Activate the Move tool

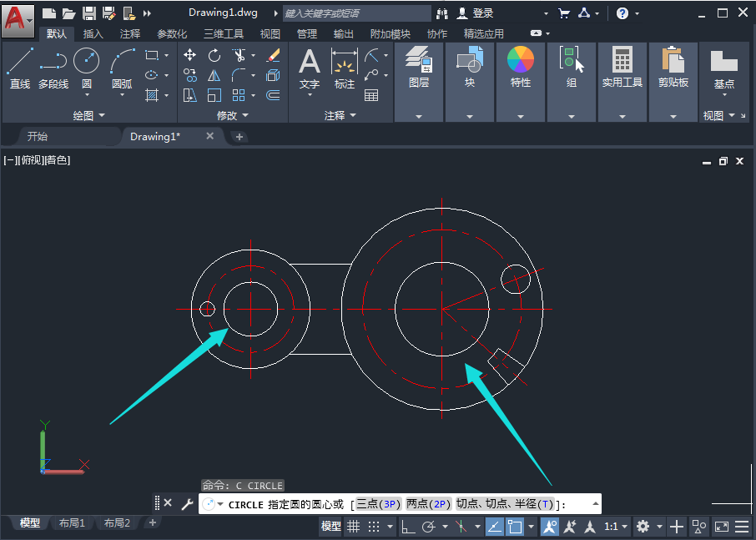point(190,55)
